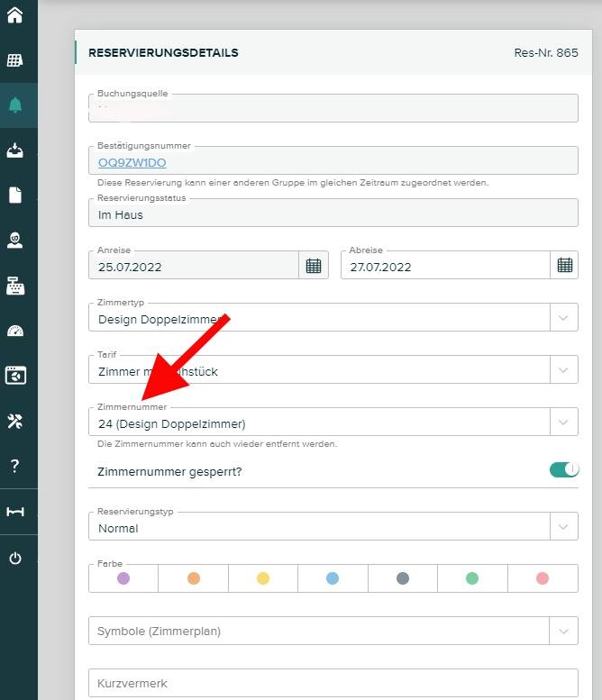Toggle the Zimmernummer gesperrt switch

pyautogui.click(x=564, y=469)
